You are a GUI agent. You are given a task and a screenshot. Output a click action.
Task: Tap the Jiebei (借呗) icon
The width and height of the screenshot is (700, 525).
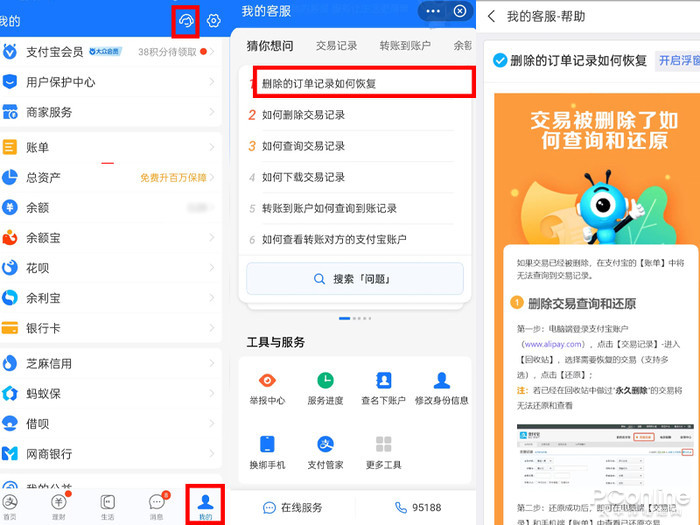pos(10,423)
